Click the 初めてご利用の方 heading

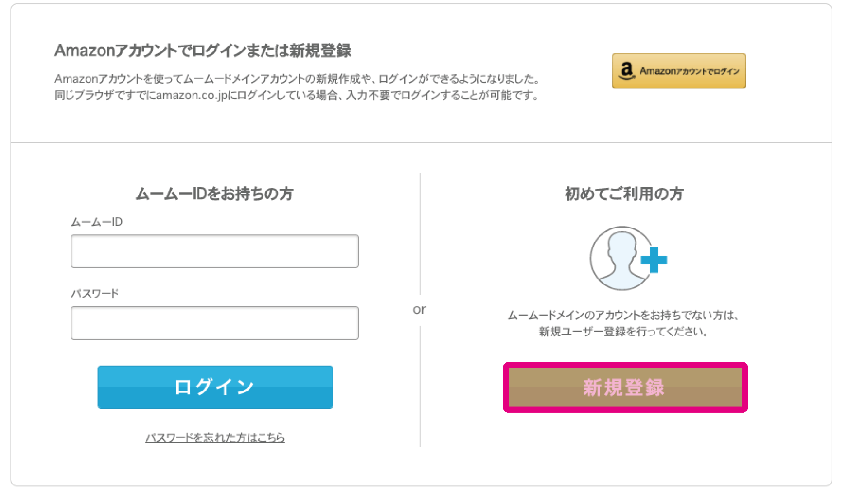point(624,194)
